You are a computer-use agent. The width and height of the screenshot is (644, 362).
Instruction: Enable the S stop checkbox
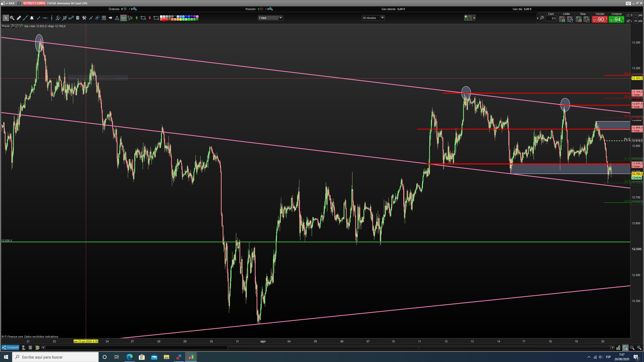628,15
